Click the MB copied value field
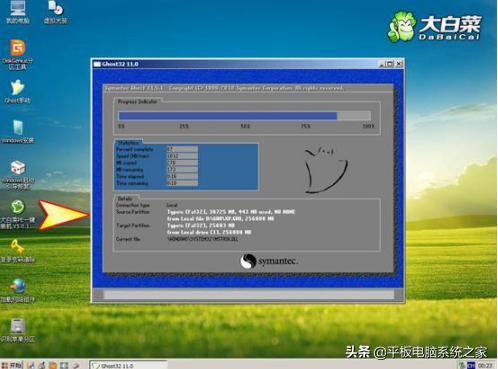 [182, 163]
